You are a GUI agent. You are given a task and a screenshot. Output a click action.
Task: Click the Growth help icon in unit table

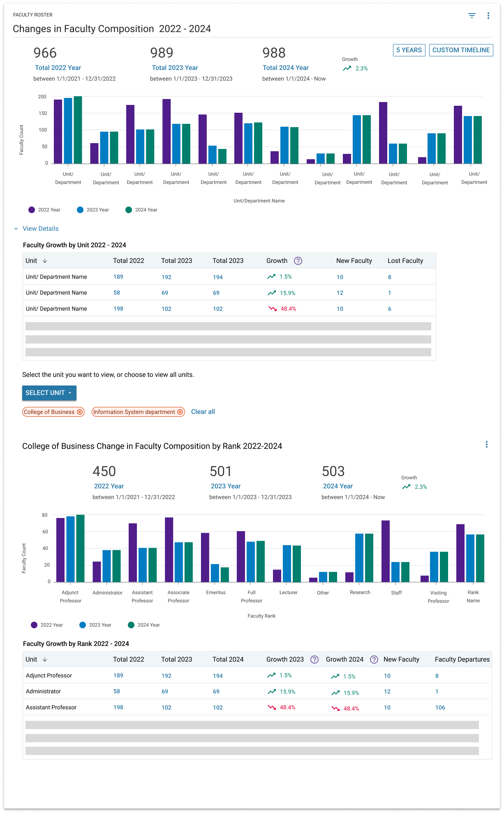coord(298,261)
